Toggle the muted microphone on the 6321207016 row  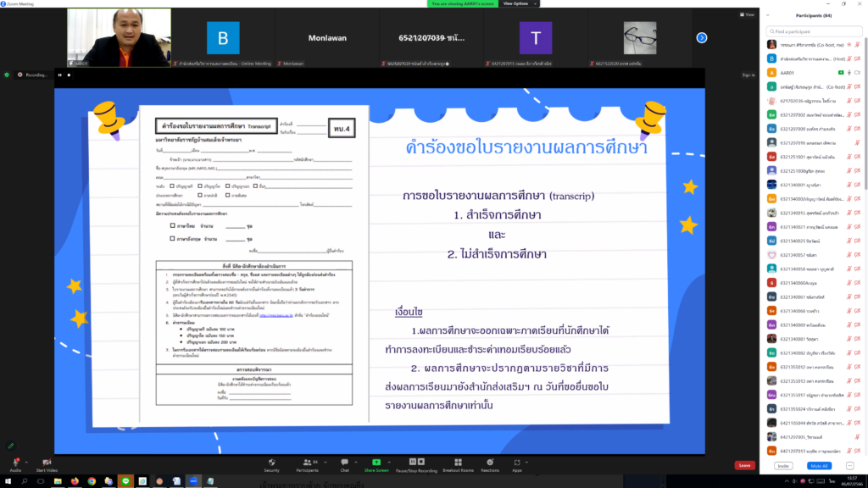[858, 142]
